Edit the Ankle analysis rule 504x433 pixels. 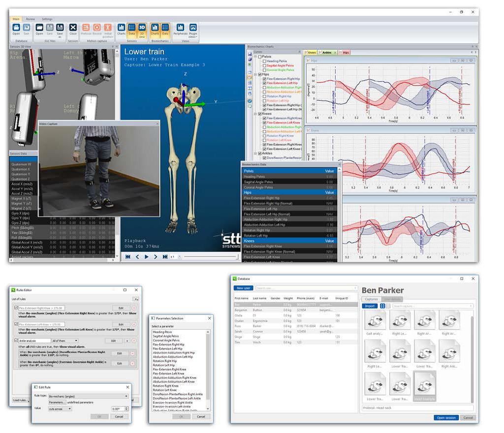[x=114, y=340]
